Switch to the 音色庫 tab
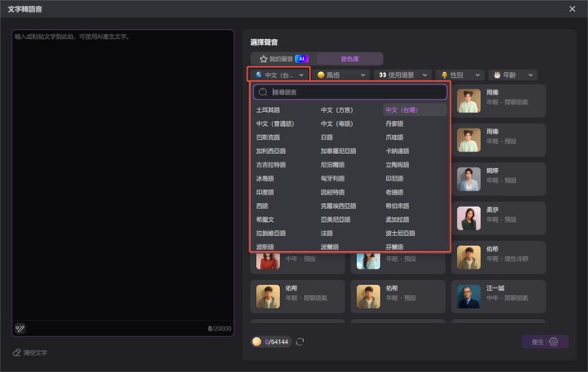 coord(349,59)
